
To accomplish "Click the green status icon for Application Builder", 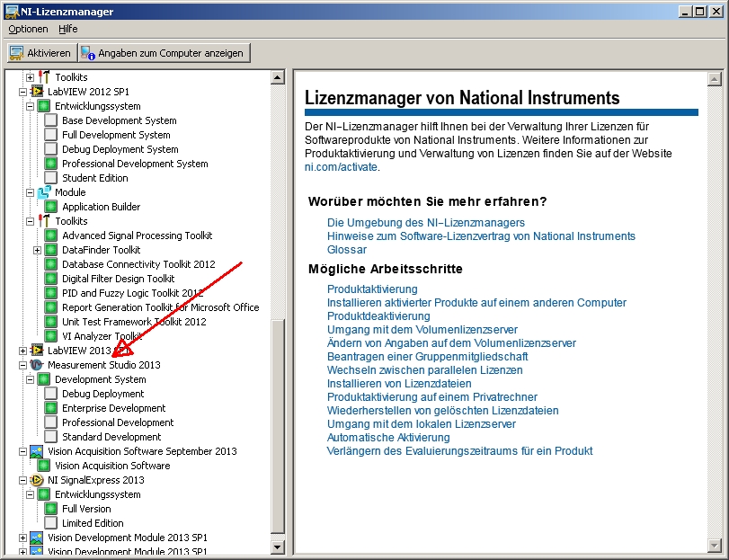I will (x=50, y=207).
